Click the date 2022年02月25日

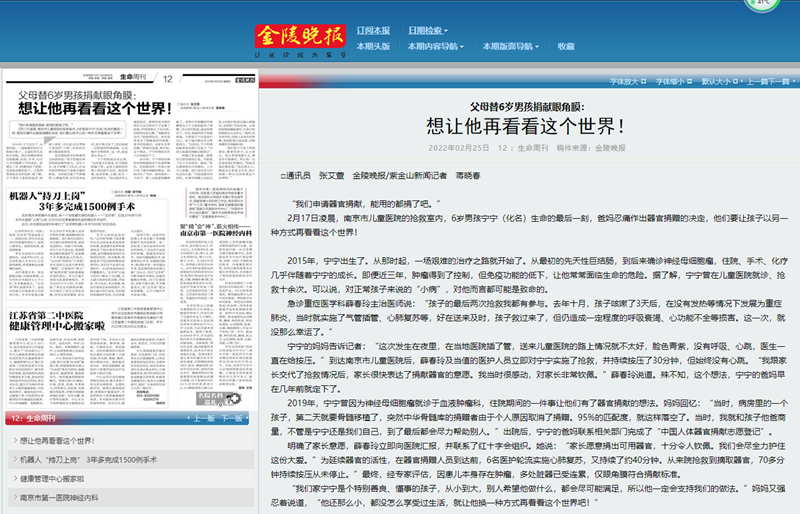click(458, 148)
